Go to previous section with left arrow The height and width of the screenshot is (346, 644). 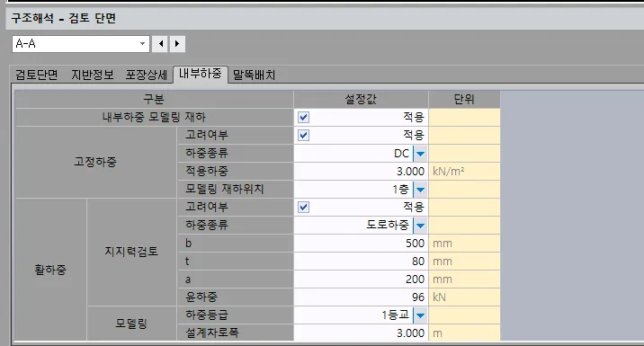tap(161, 43)
